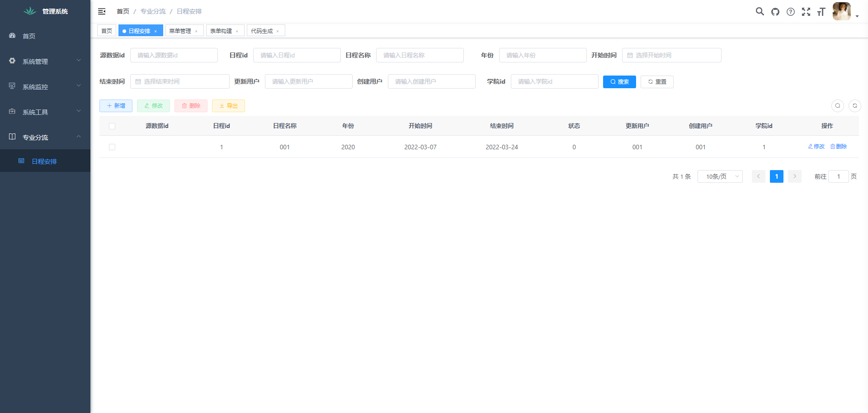Open the 10条/页 page size dropdown

pos(720,176)
